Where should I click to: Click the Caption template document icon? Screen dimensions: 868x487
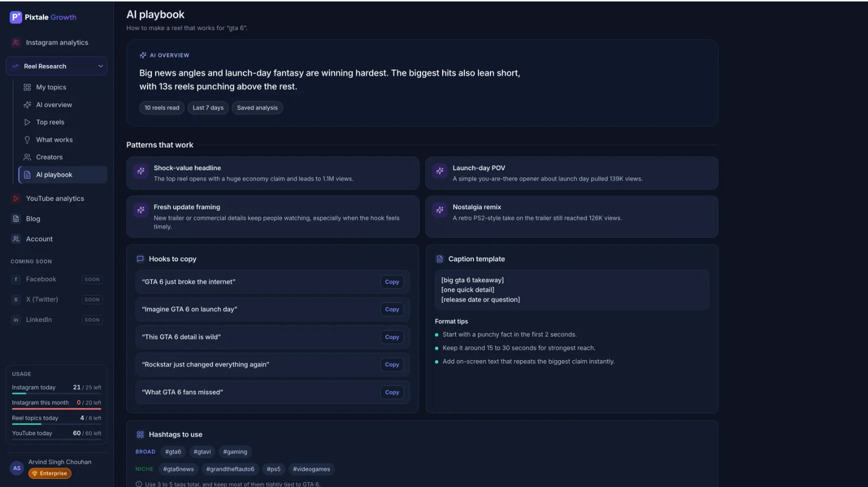[439, 259]
